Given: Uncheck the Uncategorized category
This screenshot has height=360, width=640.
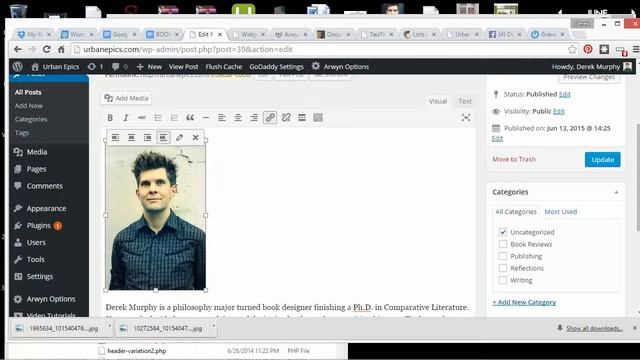Looking at the screenshot, I should point(503,232).
